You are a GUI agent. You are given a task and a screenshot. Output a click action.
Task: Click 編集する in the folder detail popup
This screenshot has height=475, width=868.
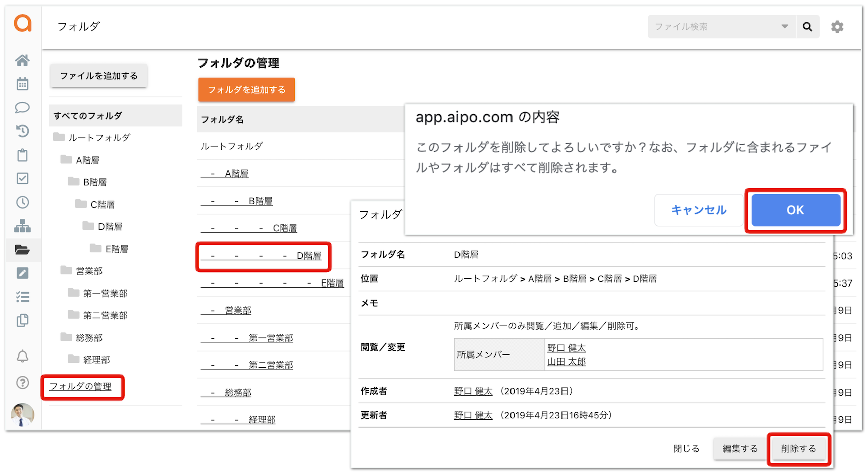click(x=740, y=449)
